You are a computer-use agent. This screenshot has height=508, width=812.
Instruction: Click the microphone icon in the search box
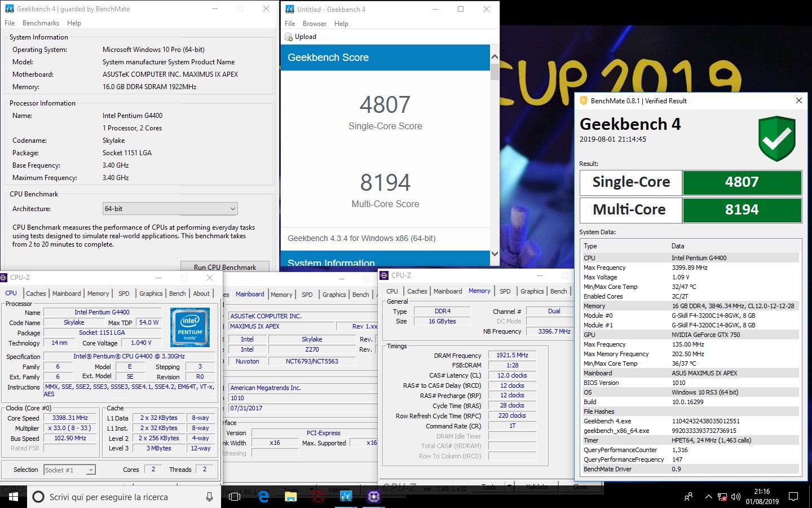click(209, 497)
